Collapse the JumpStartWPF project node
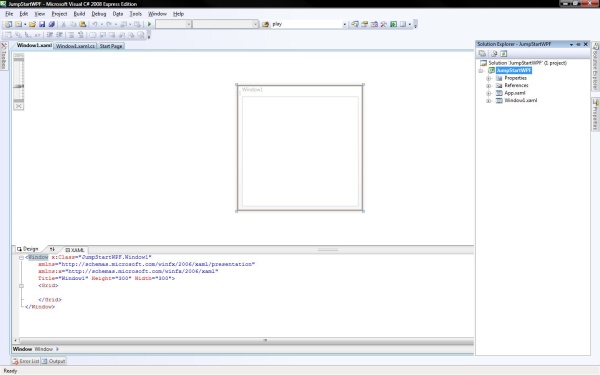Screen dimensions: 600x375 click(481, 71)
